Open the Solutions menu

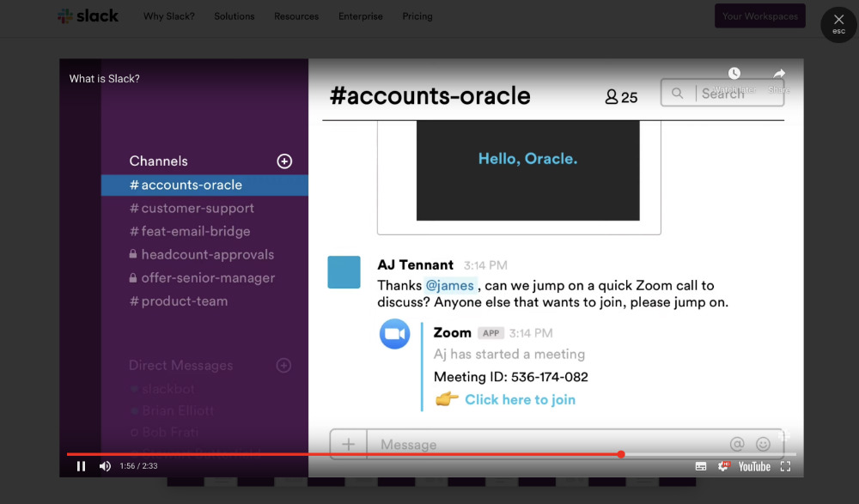tap(234, 16)
